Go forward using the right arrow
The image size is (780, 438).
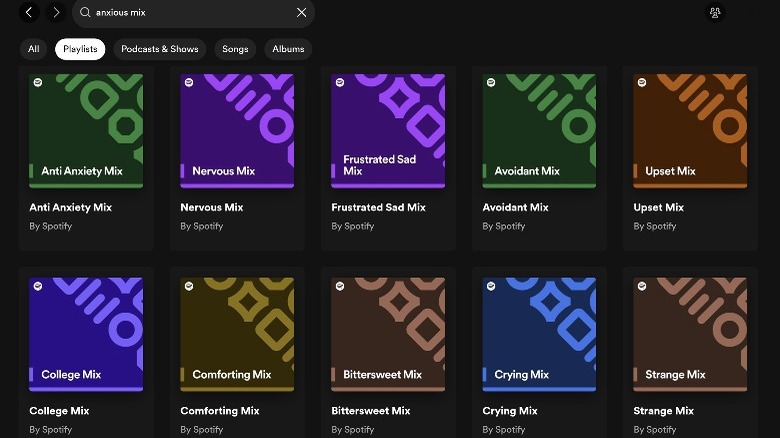coord(56,12)
